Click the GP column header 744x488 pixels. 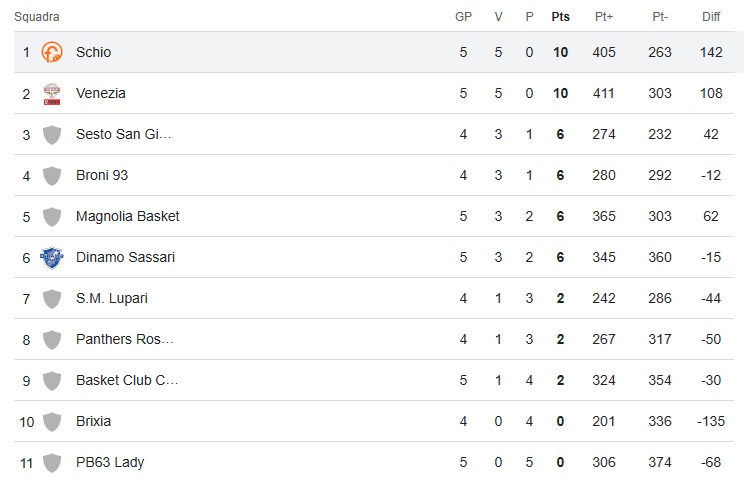pyautogui.click(x=464, y=17)
